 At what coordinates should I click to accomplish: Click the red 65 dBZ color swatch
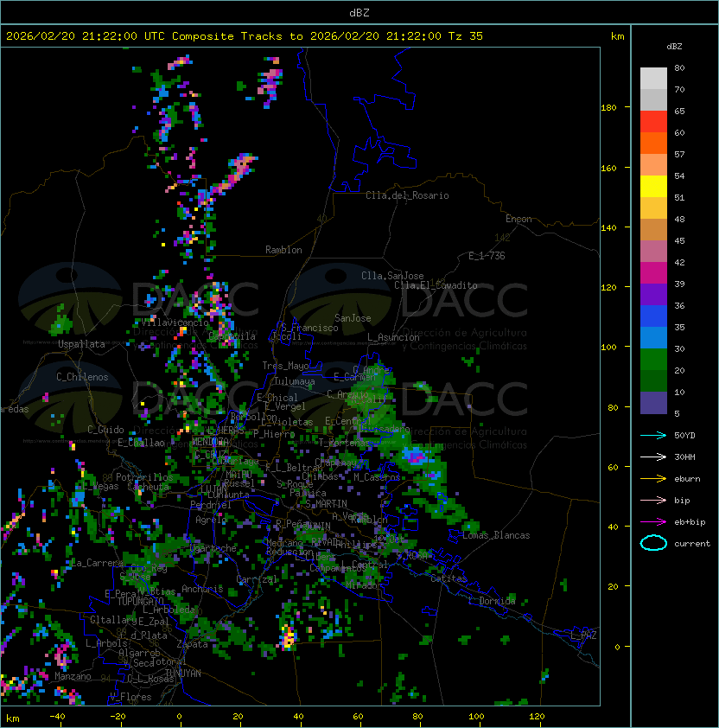click(653, 121)
